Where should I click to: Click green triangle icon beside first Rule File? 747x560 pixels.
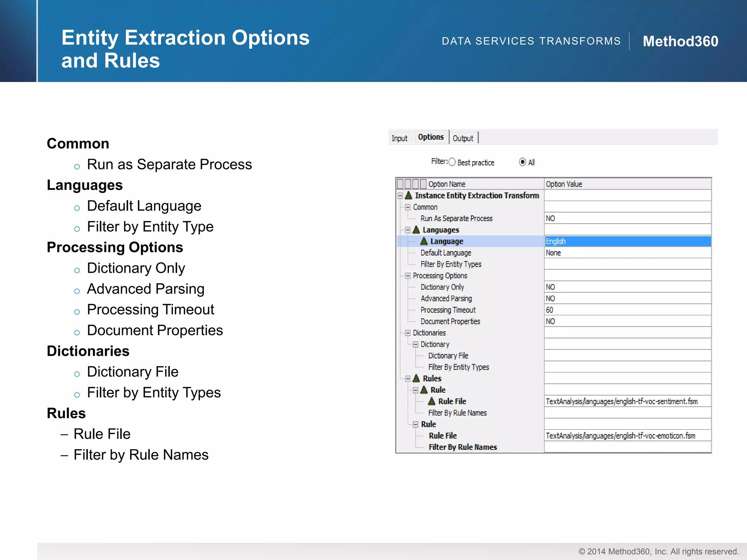(x=431, y=401)
